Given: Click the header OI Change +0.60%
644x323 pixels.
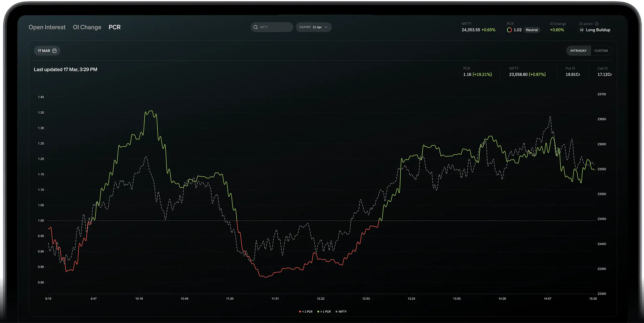Looking at the screenshot, I should coord(557,30).
